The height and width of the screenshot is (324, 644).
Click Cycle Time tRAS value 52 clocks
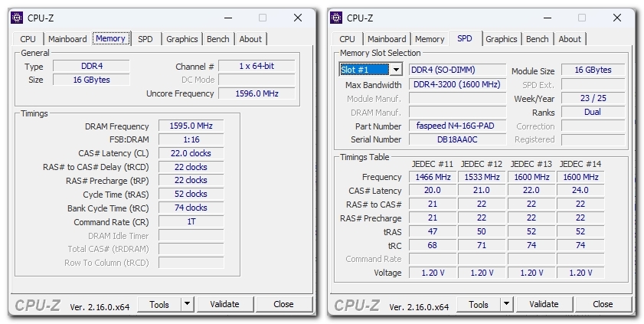(x=191, y=194)
